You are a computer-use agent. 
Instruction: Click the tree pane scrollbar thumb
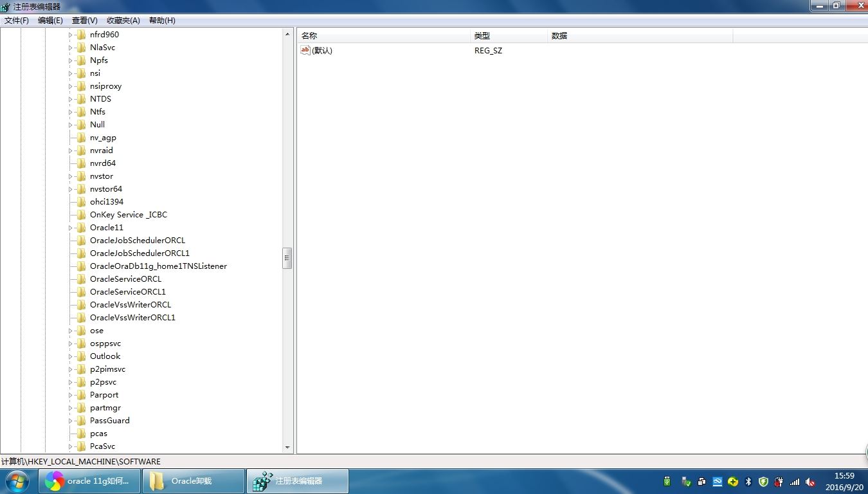287,258
